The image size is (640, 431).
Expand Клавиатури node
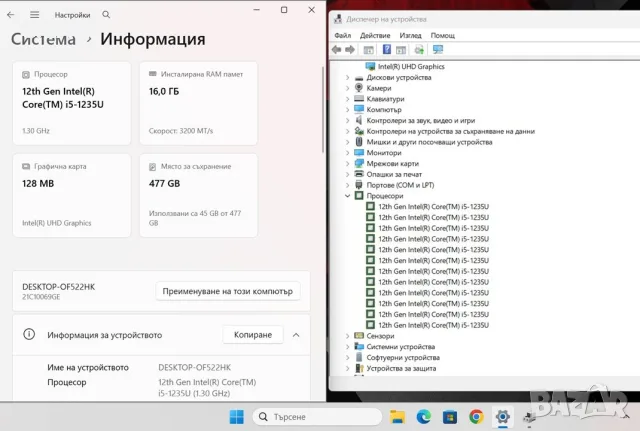[x=347, y=99]
